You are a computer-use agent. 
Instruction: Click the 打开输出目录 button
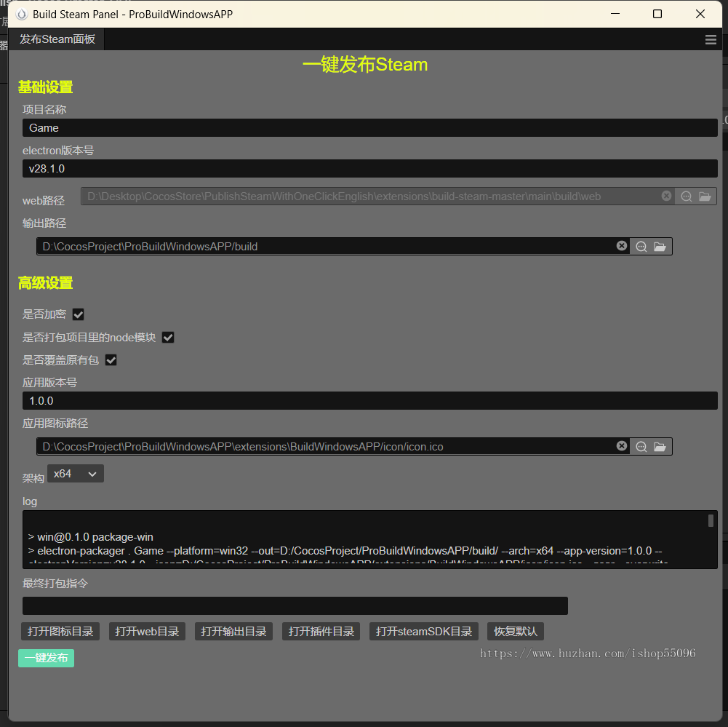(233, 632)
